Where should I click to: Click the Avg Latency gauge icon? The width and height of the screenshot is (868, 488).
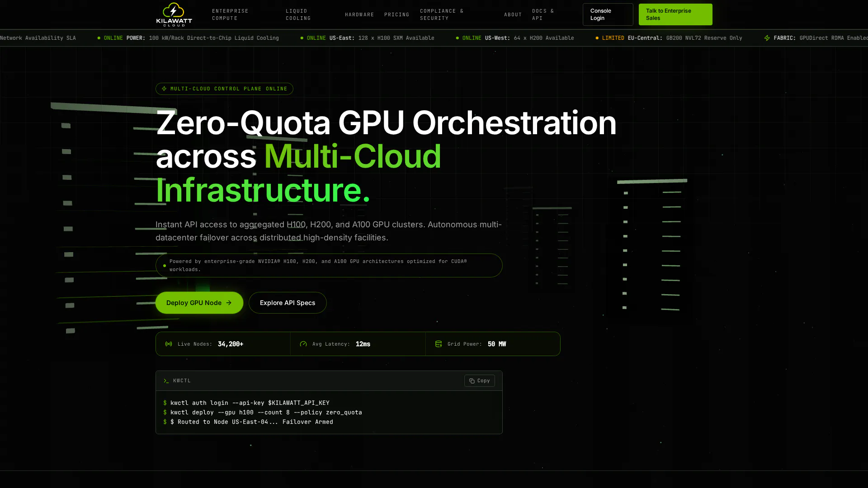point(303,344)
